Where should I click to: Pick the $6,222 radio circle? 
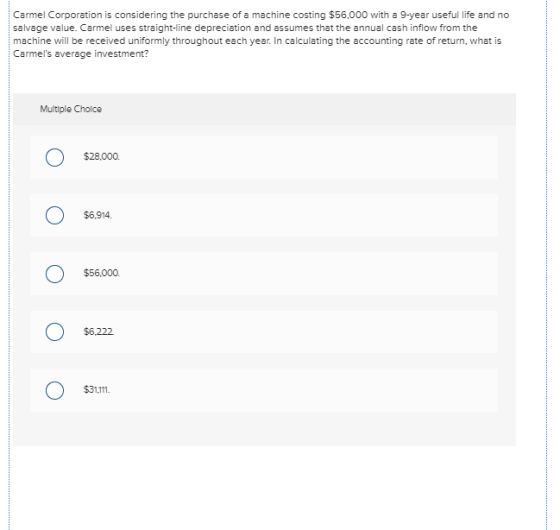click(55, 332)
